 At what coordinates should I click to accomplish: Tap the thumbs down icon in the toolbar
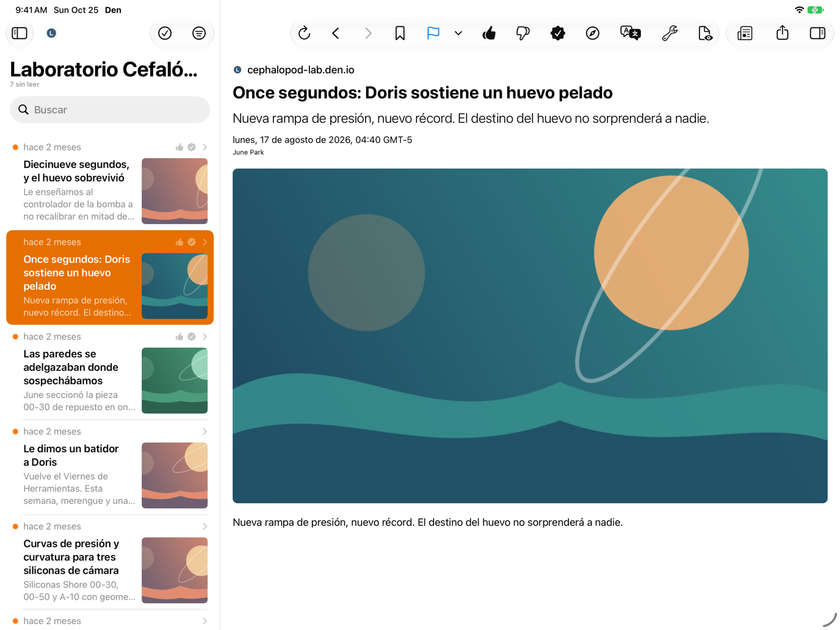(x=523, y=33)
